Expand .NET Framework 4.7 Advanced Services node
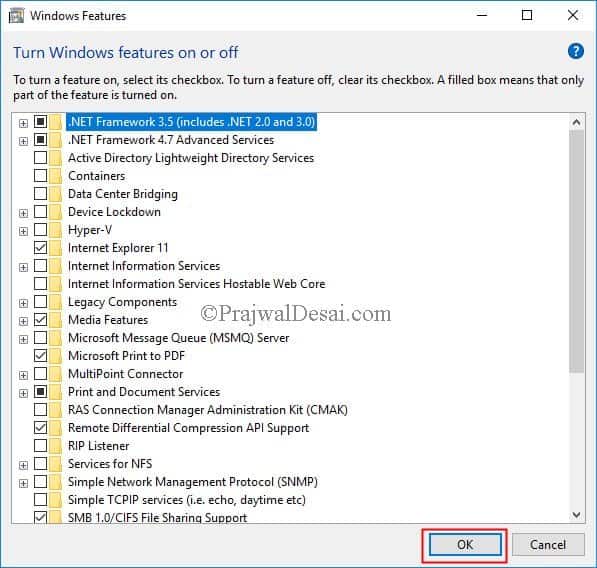The width and height of the screenshot is (597, 568). pos(23,141)
